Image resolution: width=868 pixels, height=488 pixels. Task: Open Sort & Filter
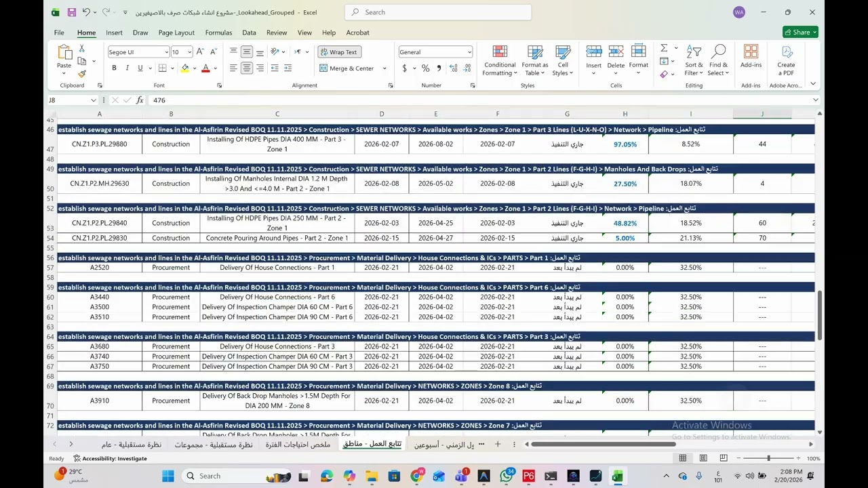coord(694,60)
